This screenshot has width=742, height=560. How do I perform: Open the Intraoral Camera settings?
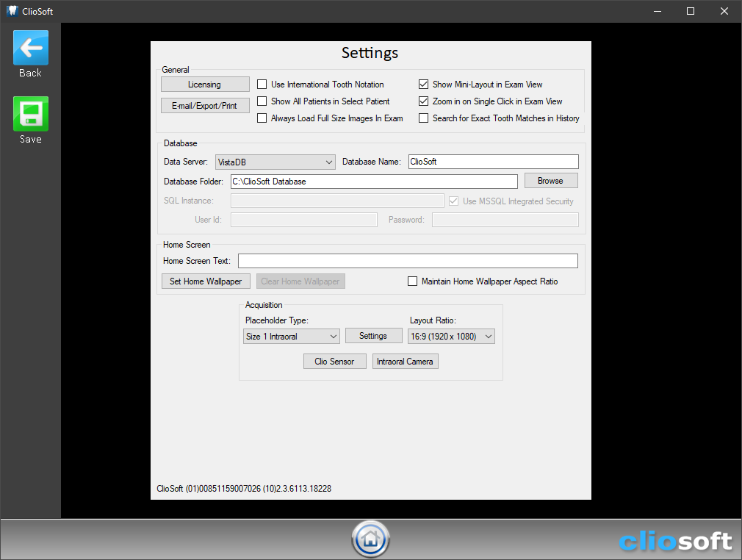point(405,361)
